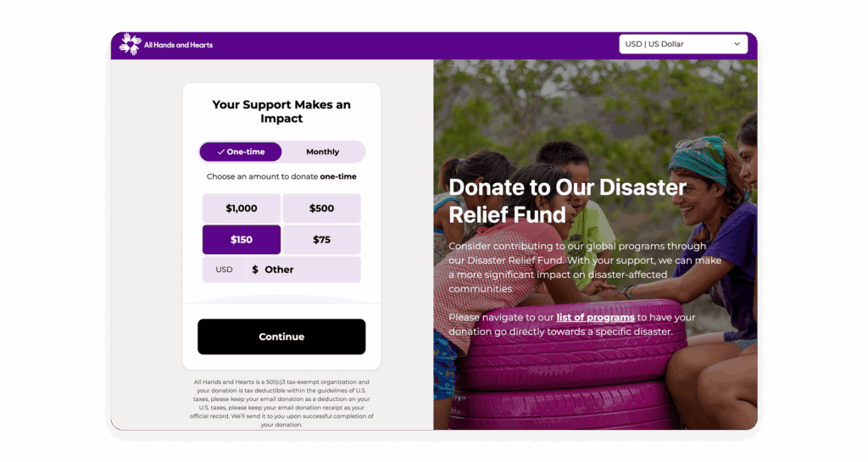Screen dimensions: 868x462
Task: Click the tax-exempt disclaimer text
Action: point(281,404)
